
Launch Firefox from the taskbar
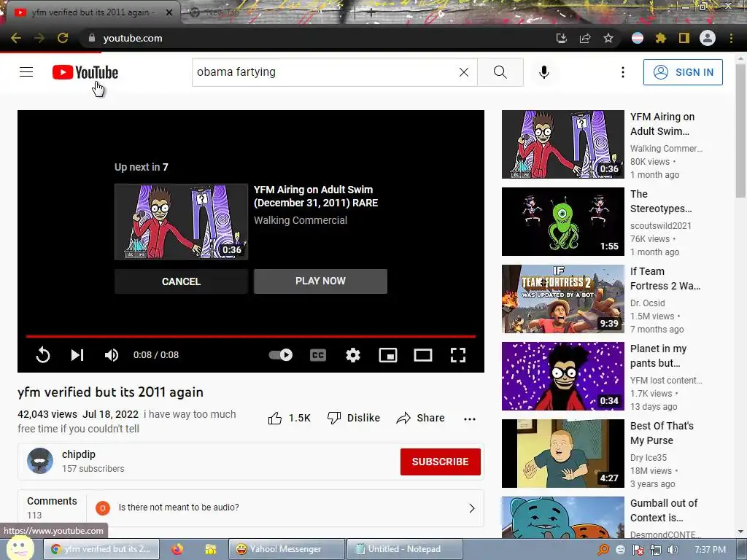tap(177, 549)
